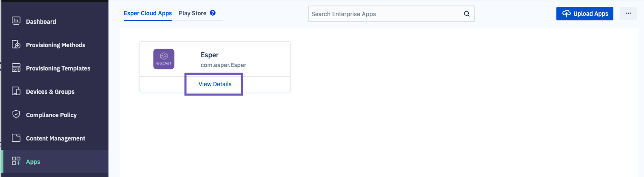Switch to the Esper Cloud Apps tab

point(148,13)
